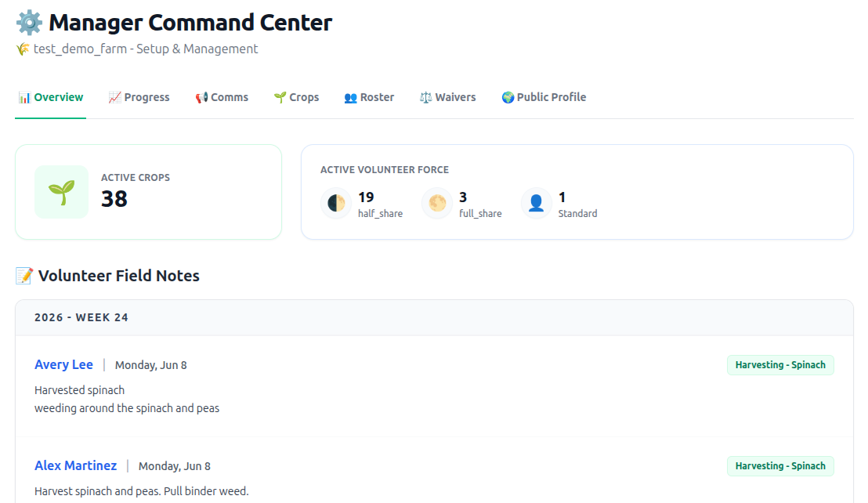
Task: Click the half-moon icon for half_share
Action: [x=336, y=204]
